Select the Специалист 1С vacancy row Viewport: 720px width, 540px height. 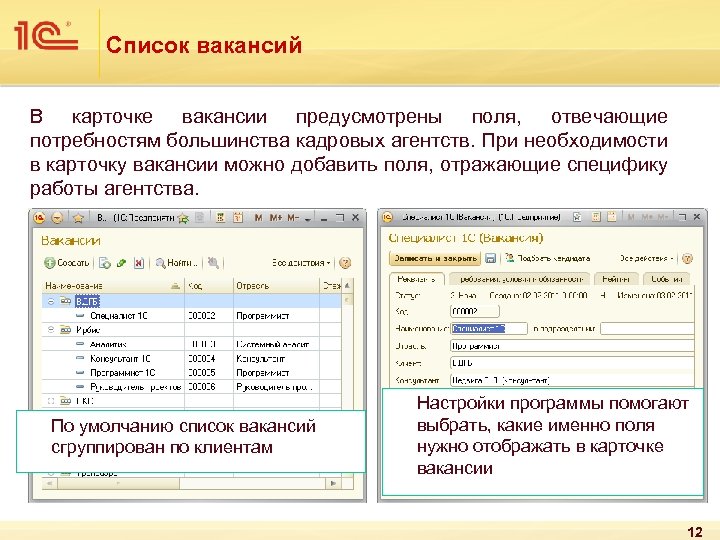[x=191, y=316]
